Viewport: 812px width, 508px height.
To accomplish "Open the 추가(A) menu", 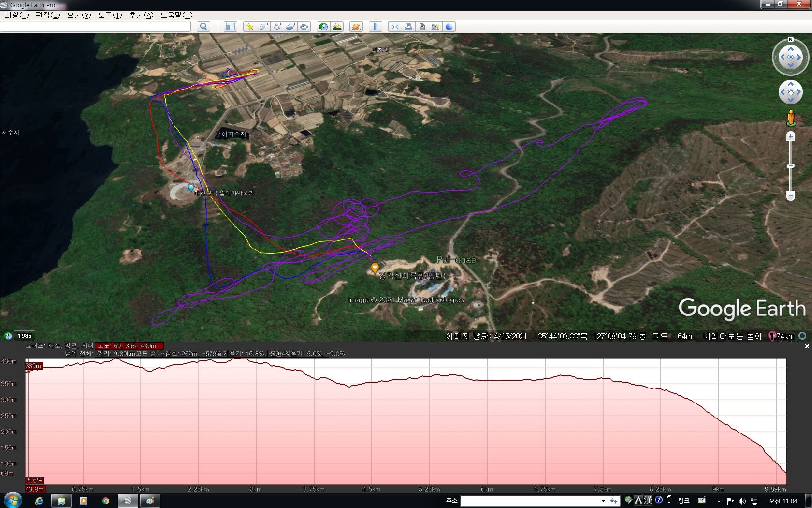I will 141,15.
